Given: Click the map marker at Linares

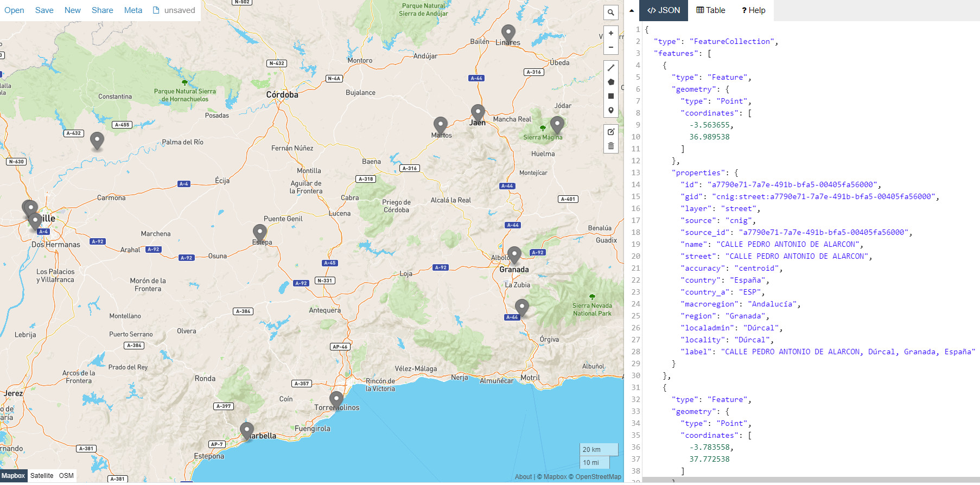Looking at the screenshot, I should [508, 34].
